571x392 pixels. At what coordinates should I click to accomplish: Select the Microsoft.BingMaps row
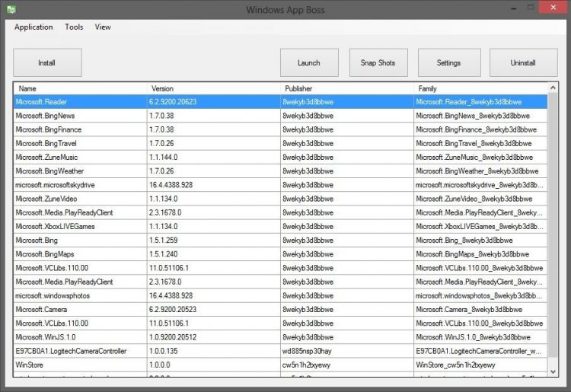(280, 254)
